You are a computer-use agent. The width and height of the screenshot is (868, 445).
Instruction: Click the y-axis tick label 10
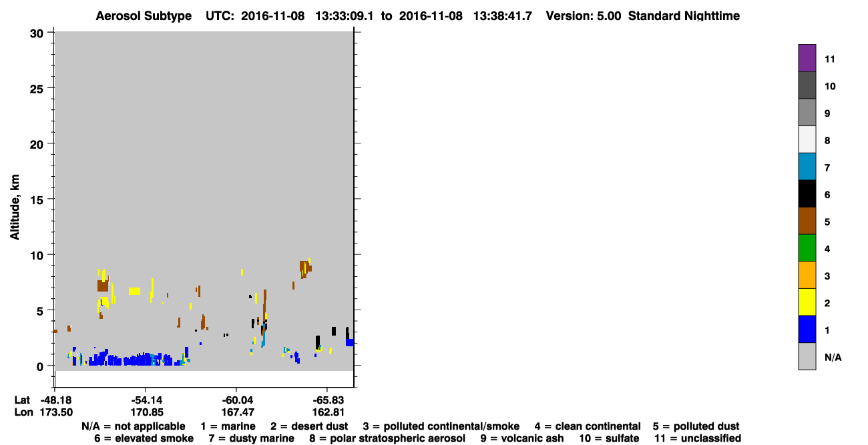pyautogui.click(x=38, y=255)
